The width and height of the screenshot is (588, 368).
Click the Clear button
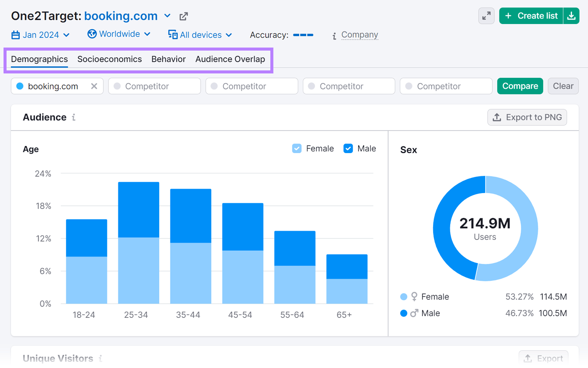[x=563, y=86]
